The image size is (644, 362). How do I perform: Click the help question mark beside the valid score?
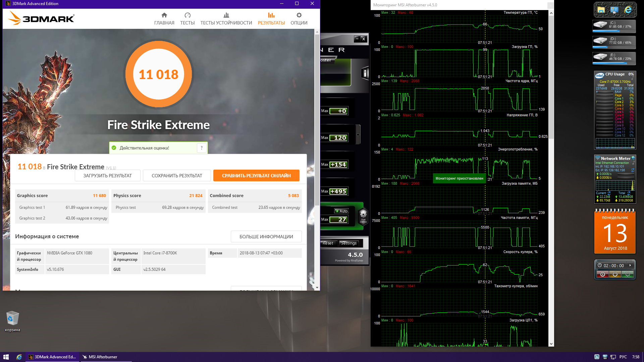click(202, 148)
